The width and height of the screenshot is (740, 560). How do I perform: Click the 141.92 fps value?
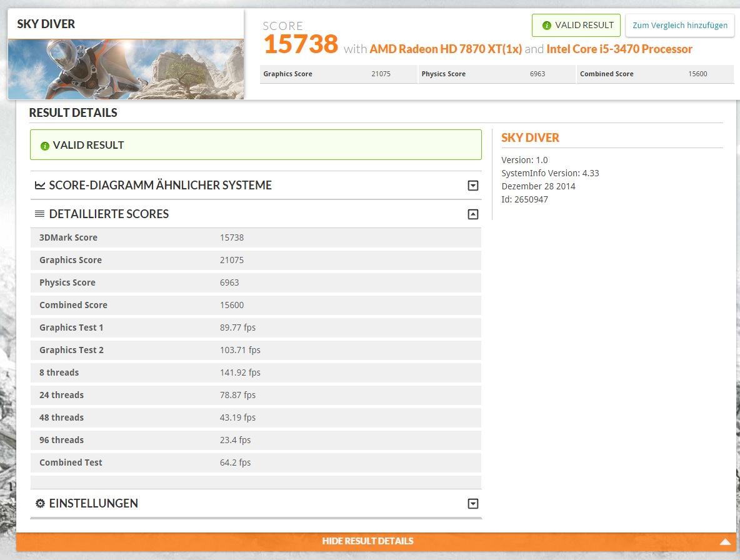240,372
